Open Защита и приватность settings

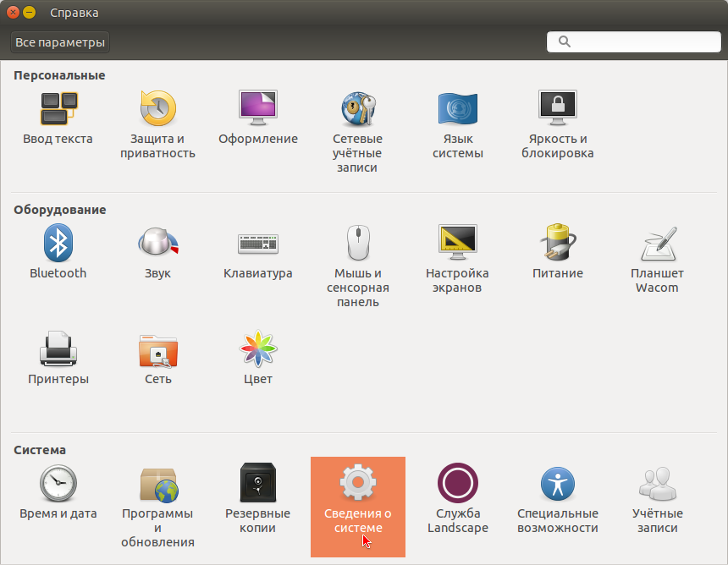click(157, 125)
